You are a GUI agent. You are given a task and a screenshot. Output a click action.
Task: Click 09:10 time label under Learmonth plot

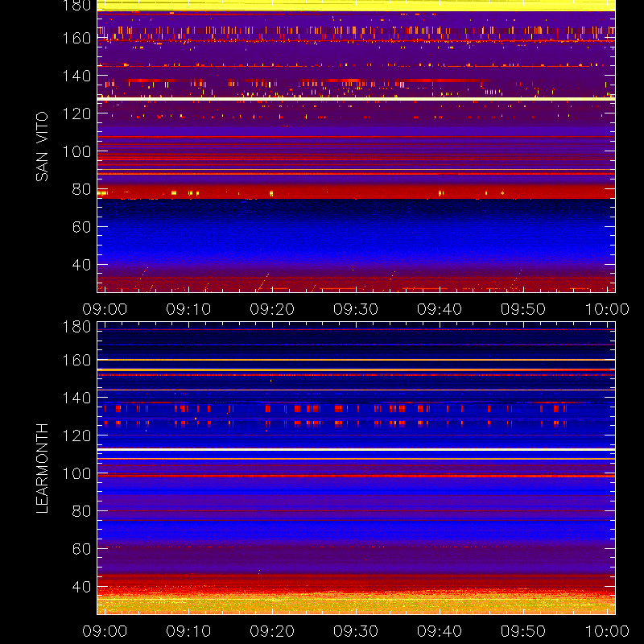pyautogui.click(x=188, y=631)
